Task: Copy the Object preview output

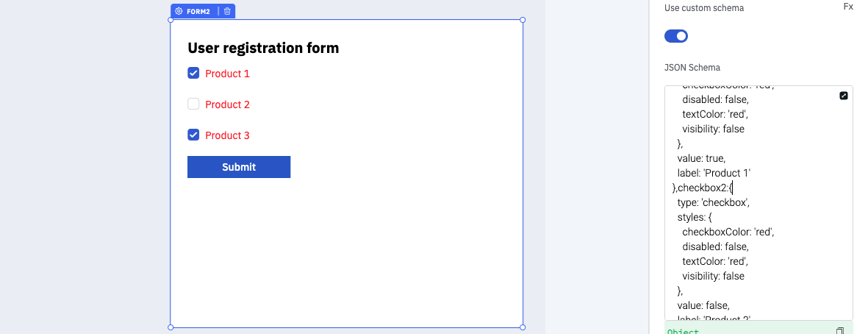Action: (840, 331)
